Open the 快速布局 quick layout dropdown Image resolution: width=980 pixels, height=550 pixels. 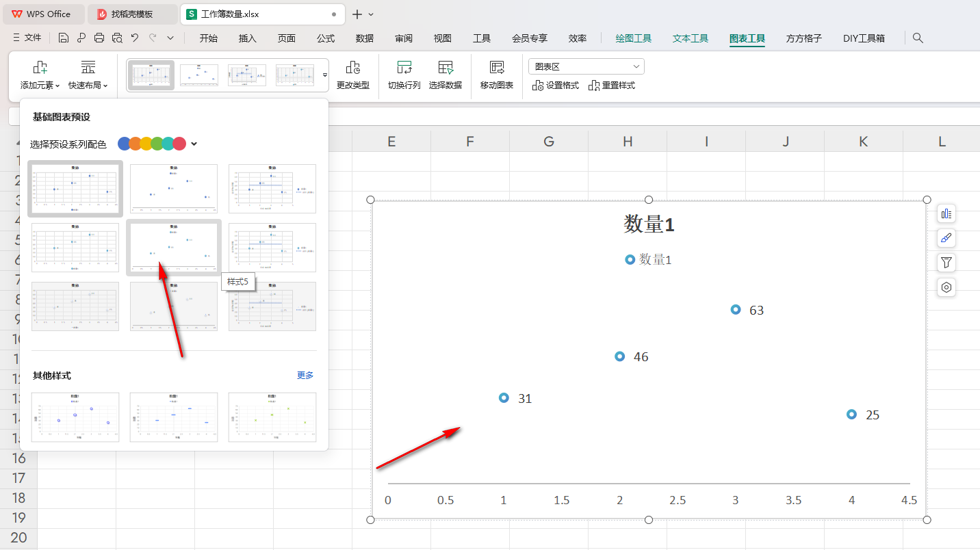(88, 75)
